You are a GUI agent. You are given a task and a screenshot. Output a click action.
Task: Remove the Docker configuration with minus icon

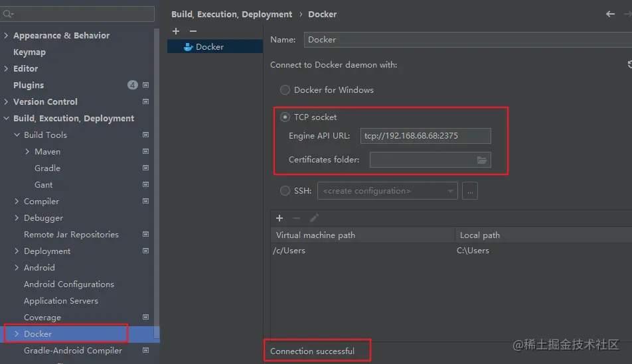[x=193, y=31]
